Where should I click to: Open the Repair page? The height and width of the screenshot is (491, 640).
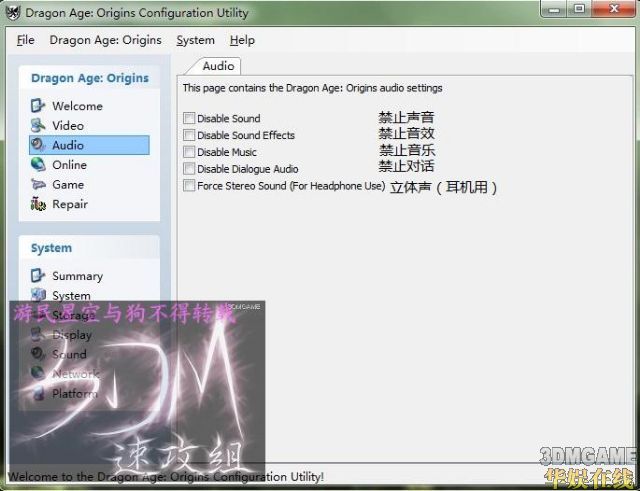(x=70, y=204)
